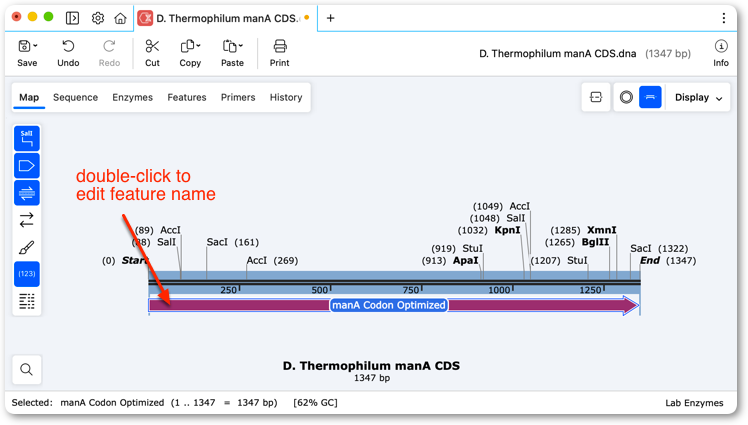Switch to the Sequence tab
Screen dimensions: 748x425
[75, 97]
